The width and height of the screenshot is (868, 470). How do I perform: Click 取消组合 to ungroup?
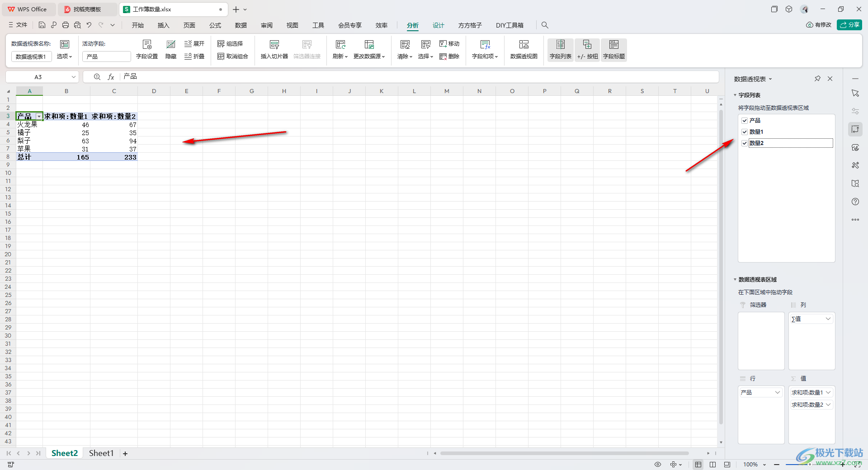point(233,56)
